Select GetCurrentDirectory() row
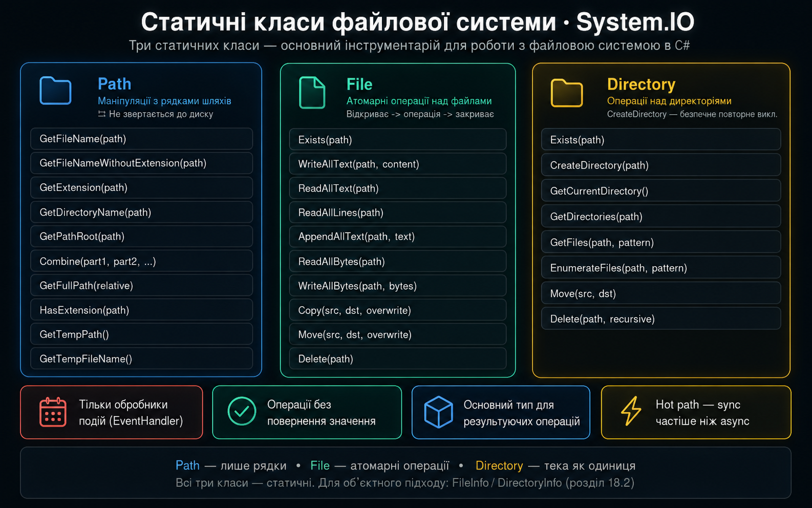Screen dimensions: 812x508 coord(661,190)
